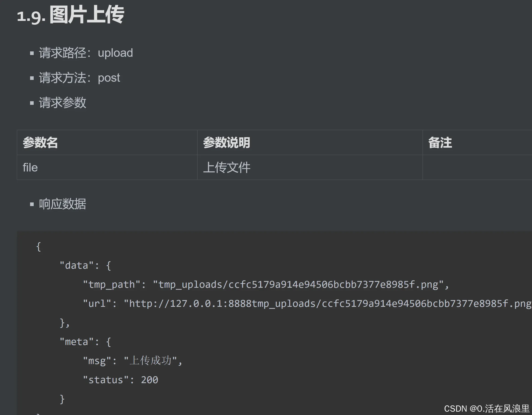Click the CSDN author watermark
Image resolution: width=532 pixels, height=415 pixels.
[x=486, y=409]
